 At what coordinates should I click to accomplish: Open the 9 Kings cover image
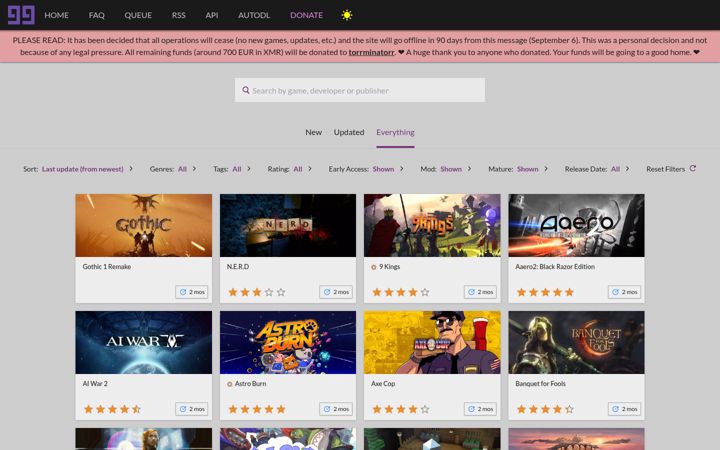point(432,225)
